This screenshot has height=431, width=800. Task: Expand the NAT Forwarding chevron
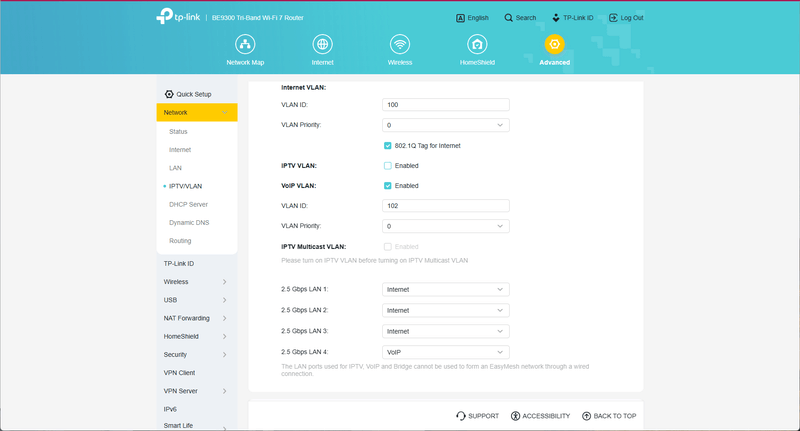click(224, 318)
